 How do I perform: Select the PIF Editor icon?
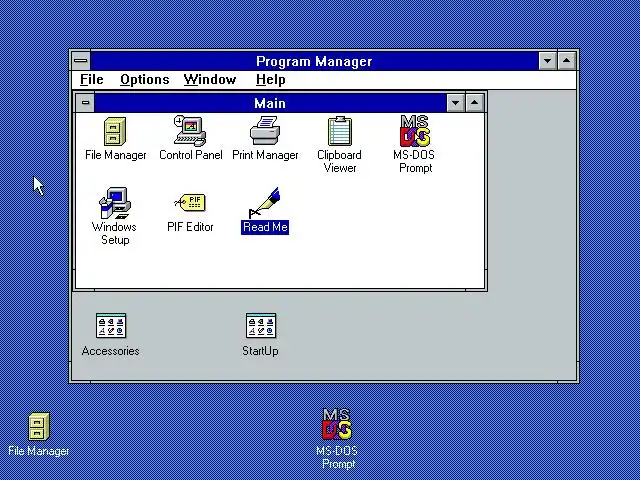tap(190, 203)
